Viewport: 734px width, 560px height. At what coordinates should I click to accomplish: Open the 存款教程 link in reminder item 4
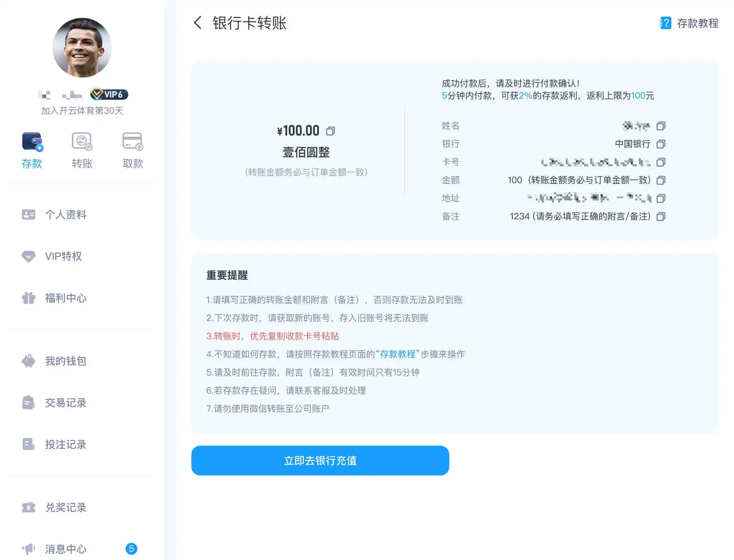click(398, 354)
